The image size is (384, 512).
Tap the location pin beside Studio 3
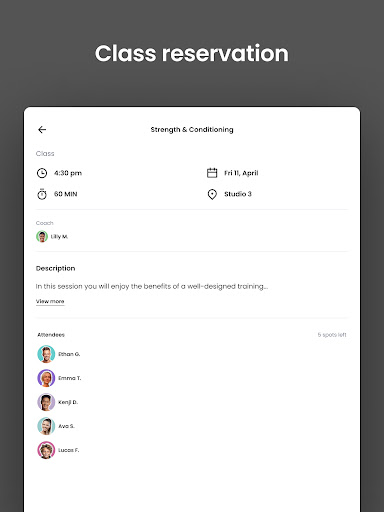pos(212,194)
